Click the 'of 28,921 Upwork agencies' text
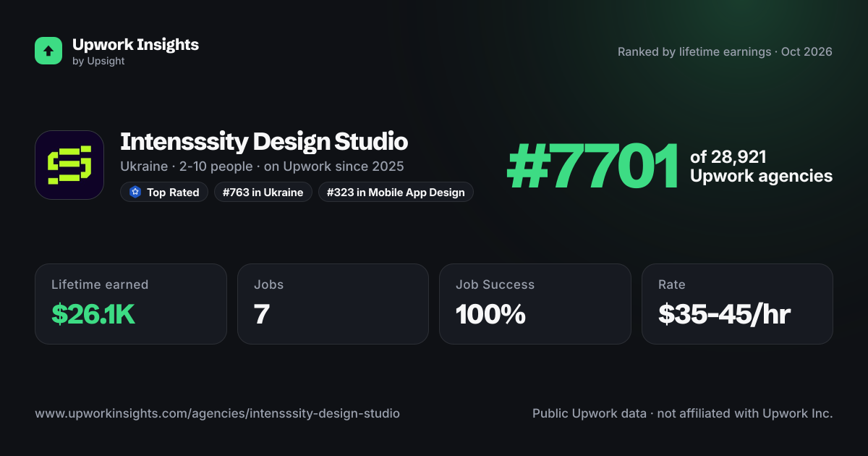The height and width of the screenshot is (456, 868). click(761, 166)
